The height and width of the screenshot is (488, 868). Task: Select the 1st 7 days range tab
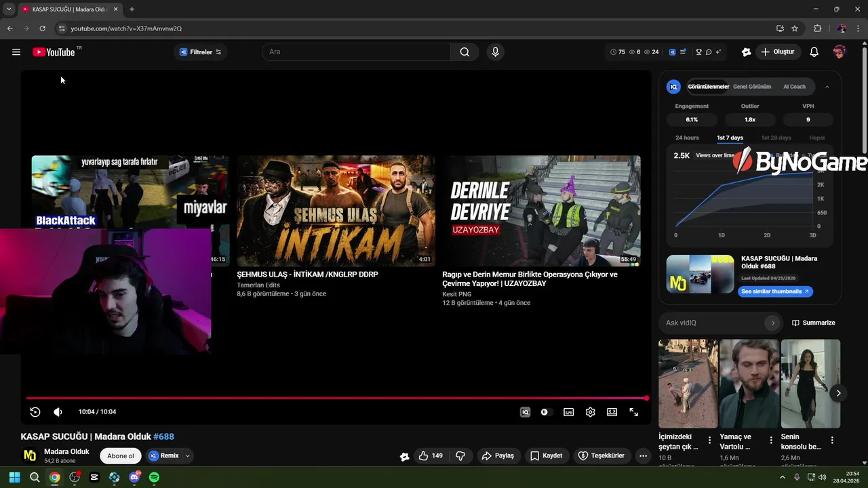pyautogui.click(x=730, y=138)
